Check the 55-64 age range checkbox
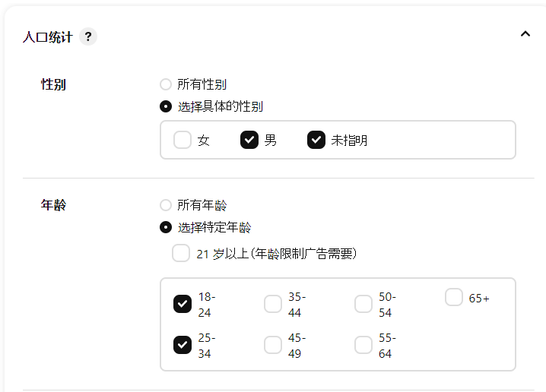Screen dimensions: 546x392 pyautogui.click(x=363, y=345)
